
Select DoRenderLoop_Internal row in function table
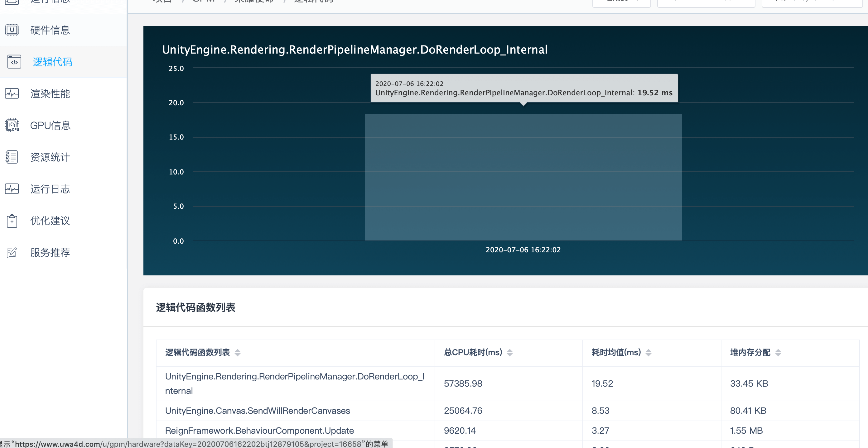click(295, 384)
